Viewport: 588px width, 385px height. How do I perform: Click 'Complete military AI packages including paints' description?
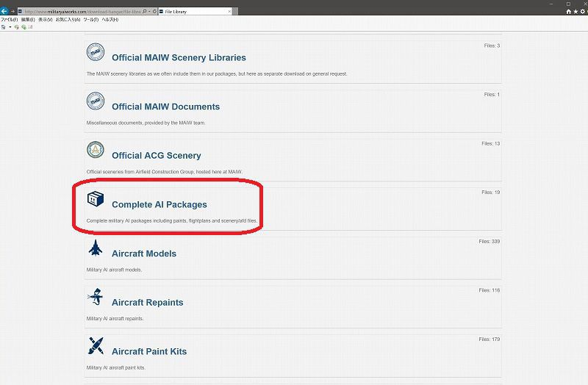pos(172,221)
